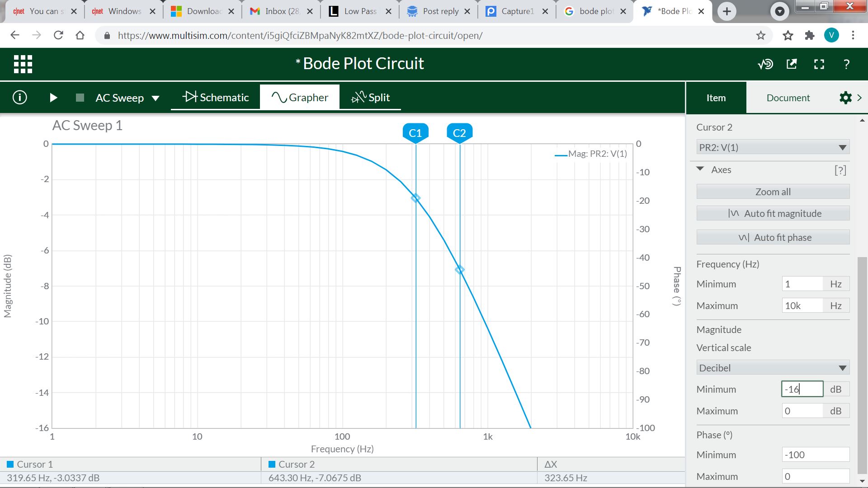Open the Multisim apps grid menu
Image resolution: width=868 pixels, height=488 pixels.
tap(23, 64)
